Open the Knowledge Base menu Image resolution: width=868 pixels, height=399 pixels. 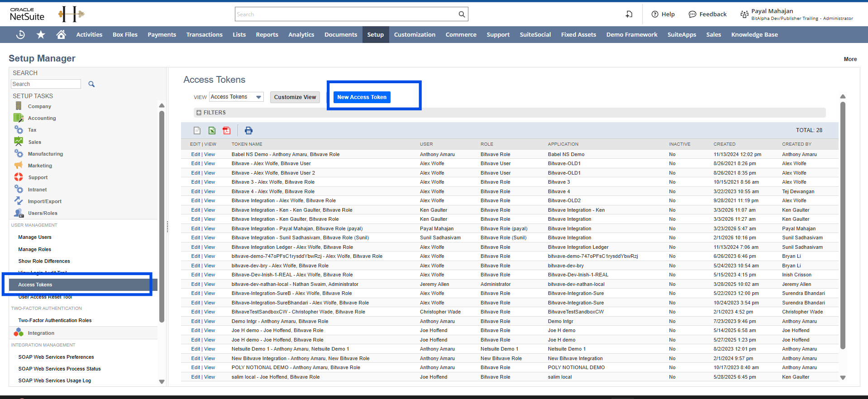click(754, 34)
